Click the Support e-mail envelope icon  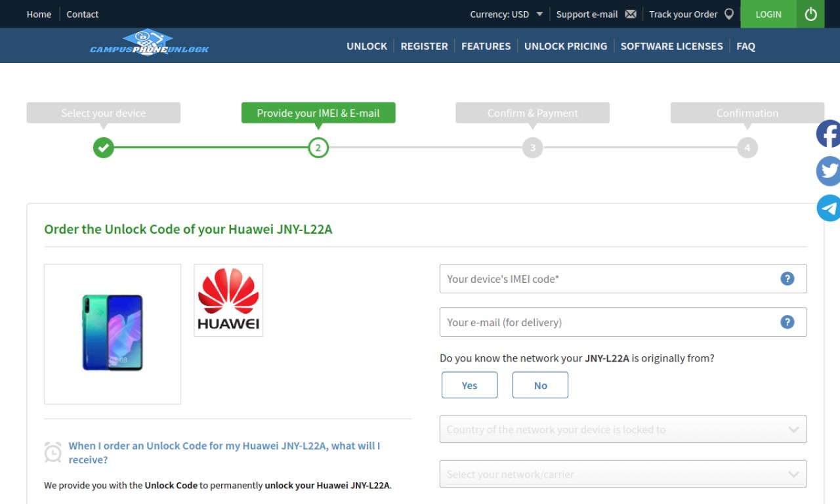631,14
